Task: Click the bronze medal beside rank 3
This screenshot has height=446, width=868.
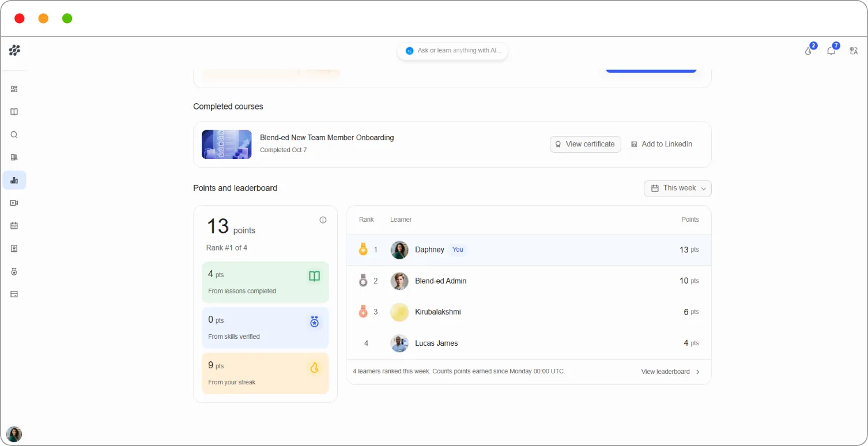Action: pos(363,312)
